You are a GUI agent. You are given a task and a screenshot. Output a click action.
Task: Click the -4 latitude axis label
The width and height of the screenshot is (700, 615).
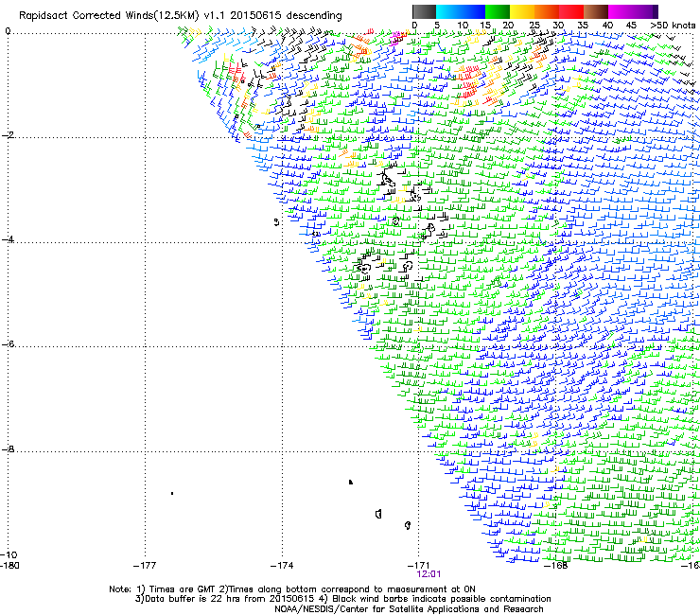8,239
